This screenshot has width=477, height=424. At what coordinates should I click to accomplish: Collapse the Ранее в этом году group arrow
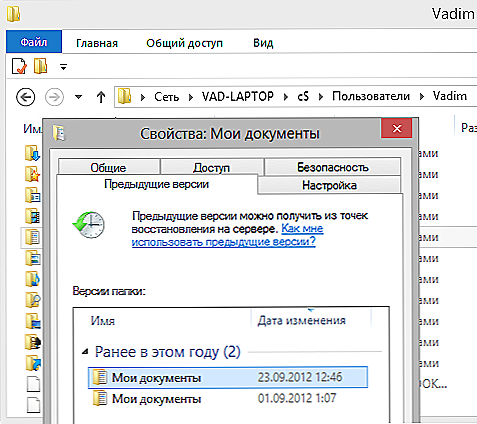pyautogui.click(x=86, y=352)
